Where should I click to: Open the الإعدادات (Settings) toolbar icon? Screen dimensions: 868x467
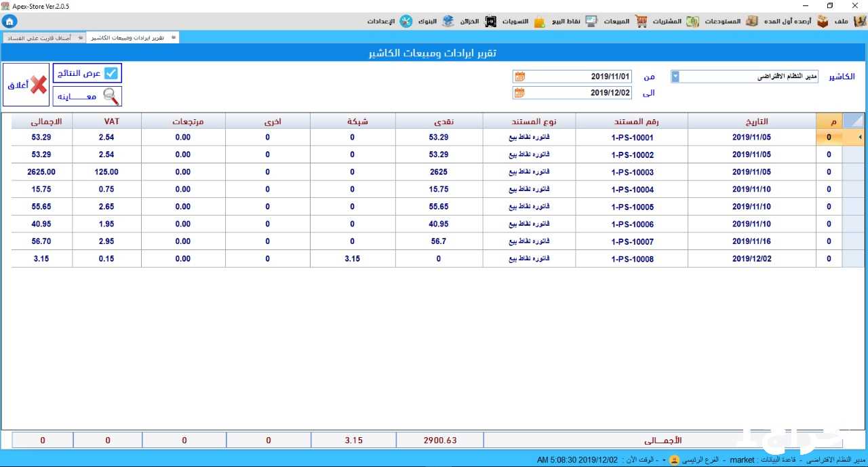(406, 21)
